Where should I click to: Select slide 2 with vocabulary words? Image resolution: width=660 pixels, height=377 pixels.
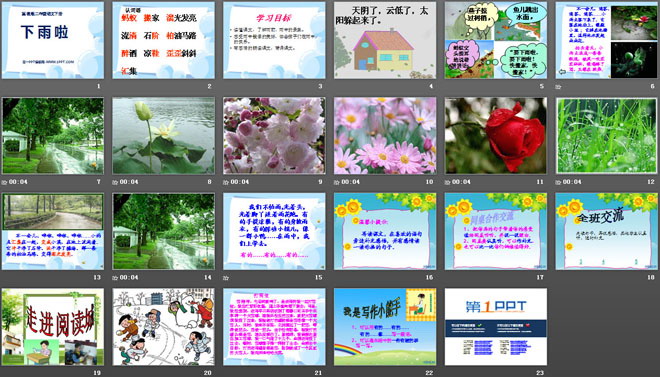163,40
